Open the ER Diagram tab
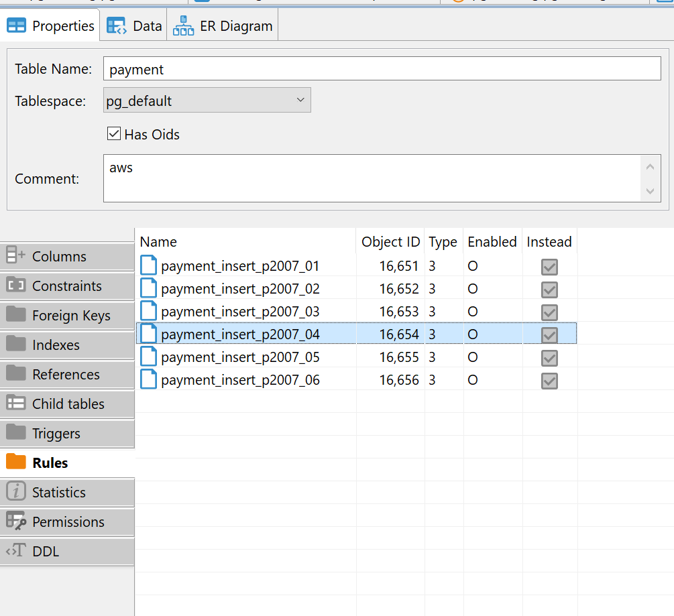The height and width of the screenshot is (616, 674). [x=222, y=25]
